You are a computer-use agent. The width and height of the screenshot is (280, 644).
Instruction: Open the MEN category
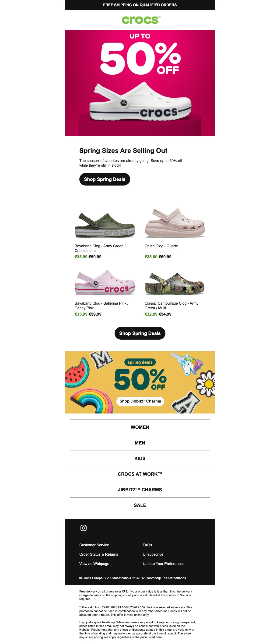coord(140,443)
